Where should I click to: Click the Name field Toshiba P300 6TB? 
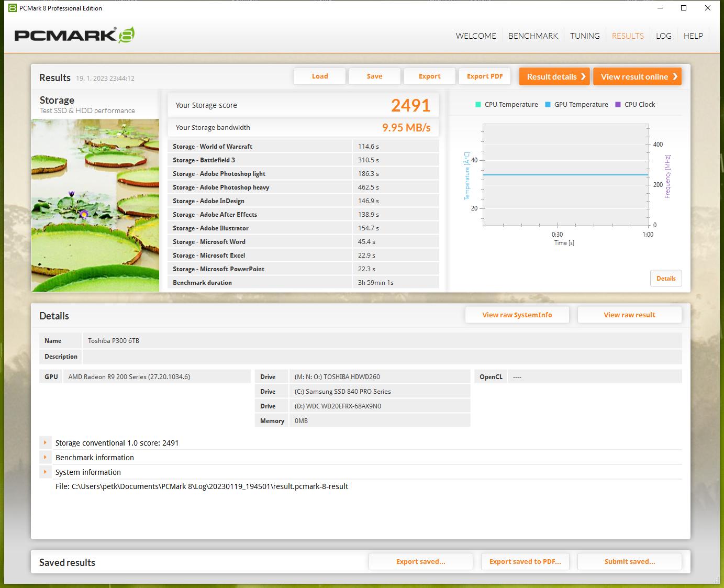click(x=382, y=340)
